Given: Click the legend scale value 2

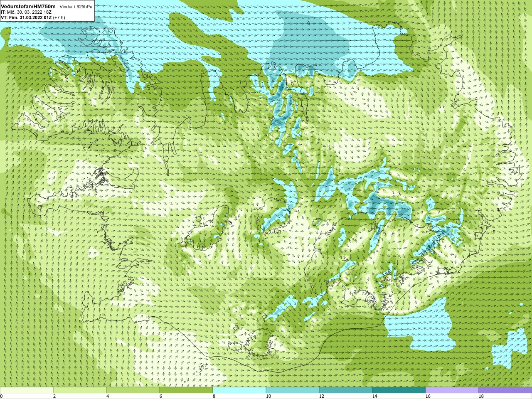Looking at the screenshot, I should (54, 396).
